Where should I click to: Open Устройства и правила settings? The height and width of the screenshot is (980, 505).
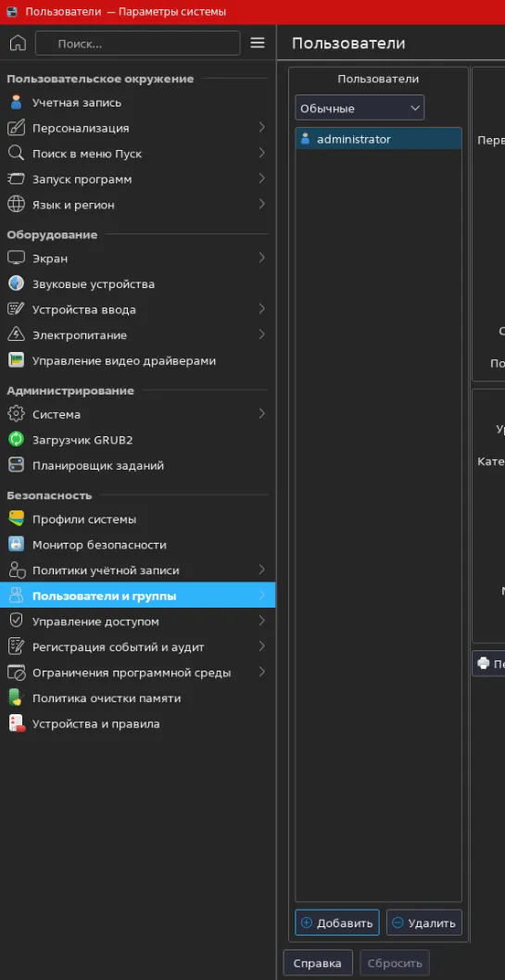tap(137, 724)
